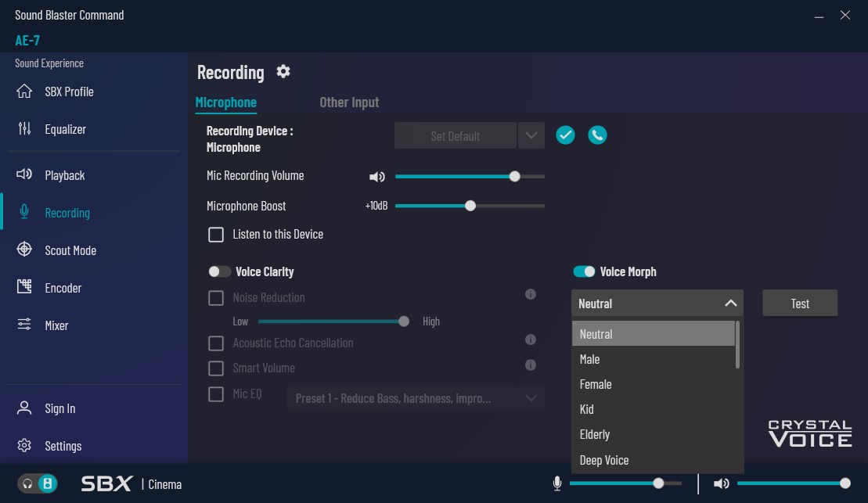868x503 pixels.
Task: Click the voice morph list scrollbar
Action: [737, 344]
